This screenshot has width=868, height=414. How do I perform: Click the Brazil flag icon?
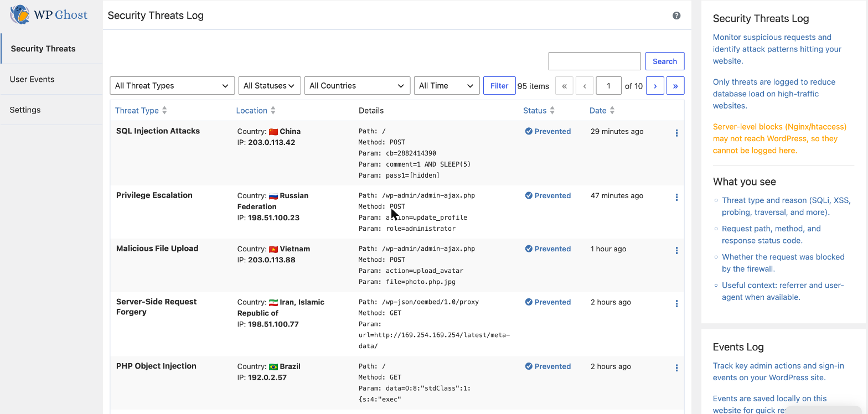click(x=273, y=366)
